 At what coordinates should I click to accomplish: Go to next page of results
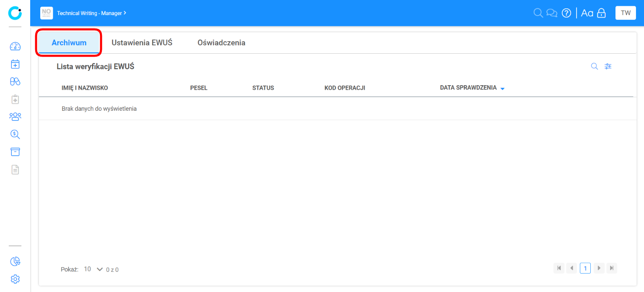pos(599,268)
